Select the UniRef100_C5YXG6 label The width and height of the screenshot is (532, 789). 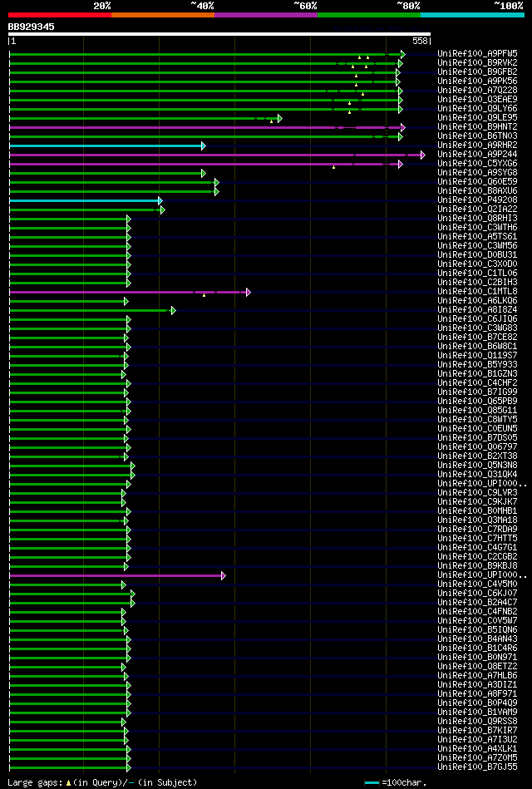pyautogui.click(x=478, y=163)
